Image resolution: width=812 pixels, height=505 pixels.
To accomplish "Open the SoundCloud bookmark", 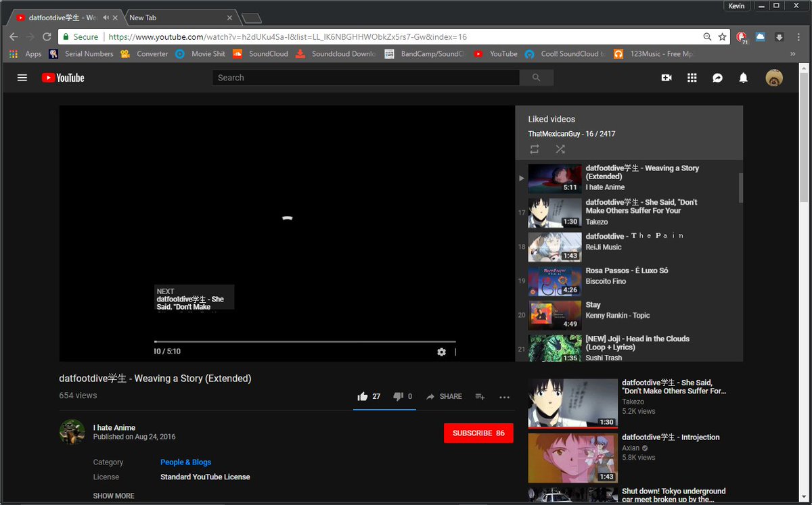I will click(261, 54).
